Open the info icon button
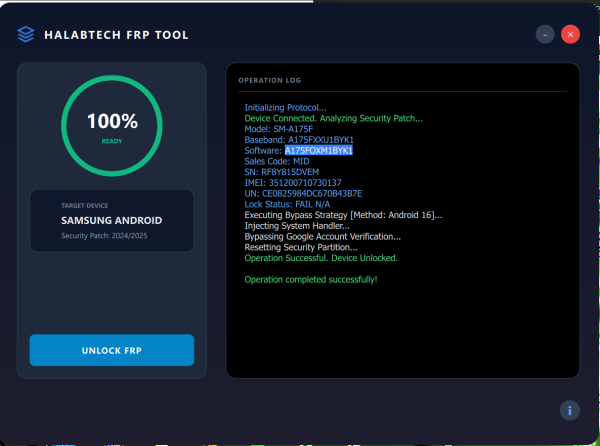This screenshot has width=600, height=446. (569, 410)
